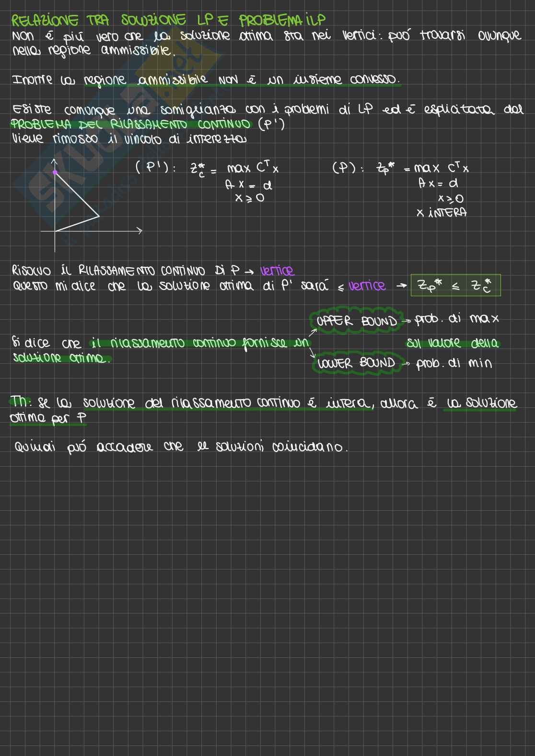Select the 'UPPER BOUND' cloud label

(357, 321)
